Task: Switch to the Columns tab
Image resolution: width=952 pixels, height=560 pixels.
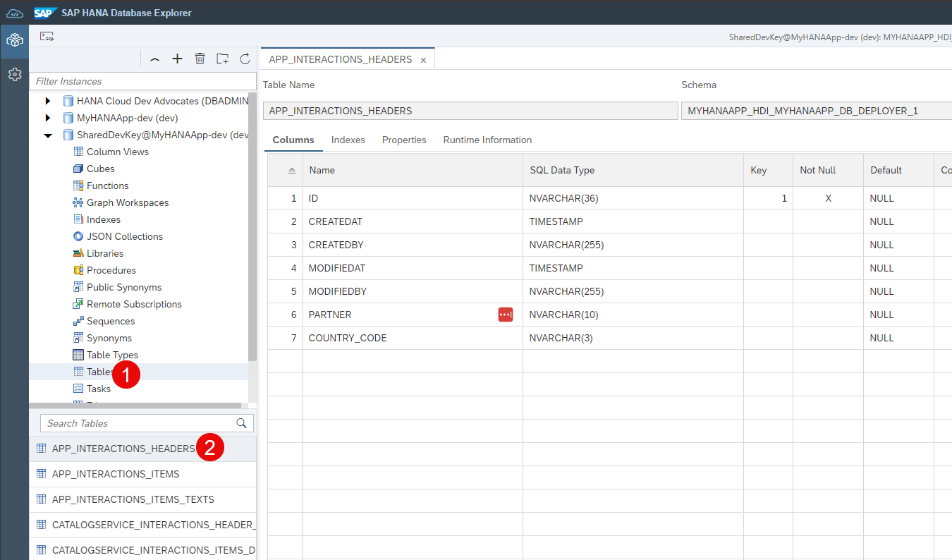Action: 293,140
